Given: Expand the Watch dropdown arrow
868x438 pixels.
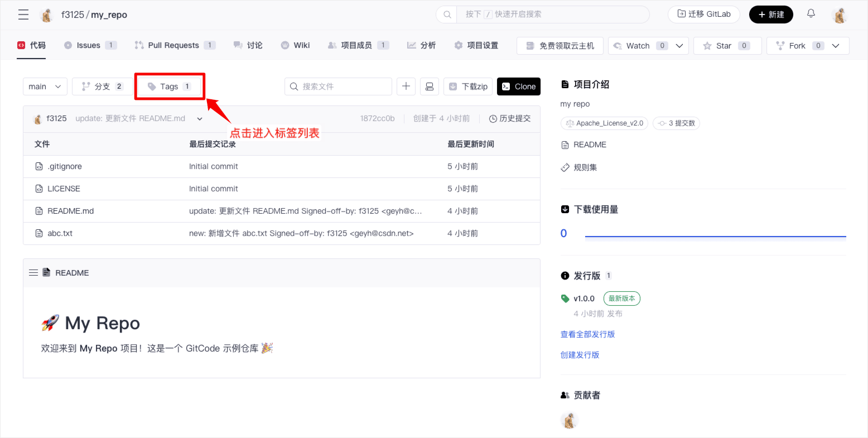Looking at the screenshot, I should [x=679, y=46].
